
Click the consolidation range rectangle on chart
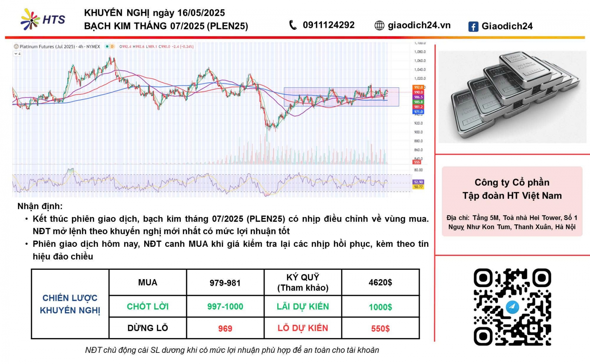click(341, 97)
